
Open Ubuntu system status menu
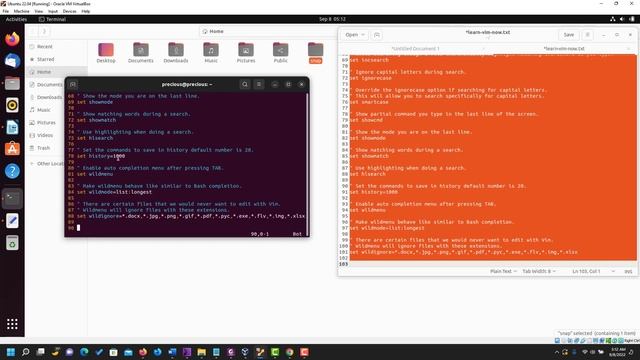pos(622,19)
